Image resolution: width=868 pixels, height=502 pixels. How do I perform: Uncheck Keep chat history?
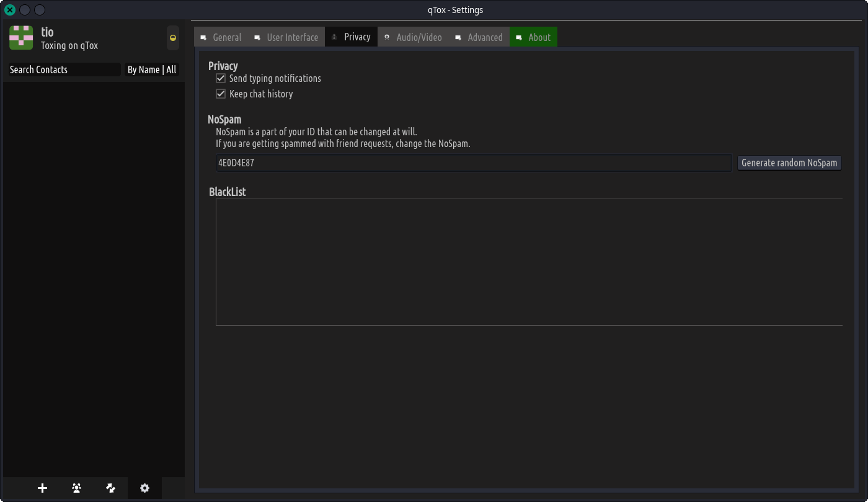221,94
